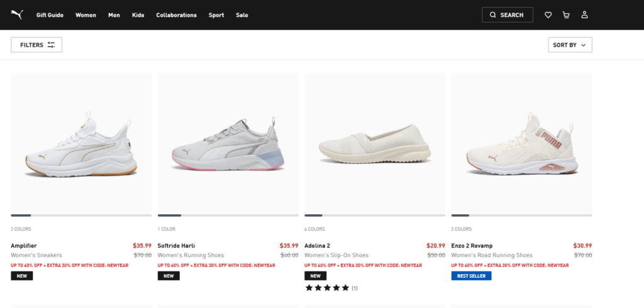Open the Enzo 2 Revamp product title
The width and height of the screenshot is (644, 308).
click(472, 246)
